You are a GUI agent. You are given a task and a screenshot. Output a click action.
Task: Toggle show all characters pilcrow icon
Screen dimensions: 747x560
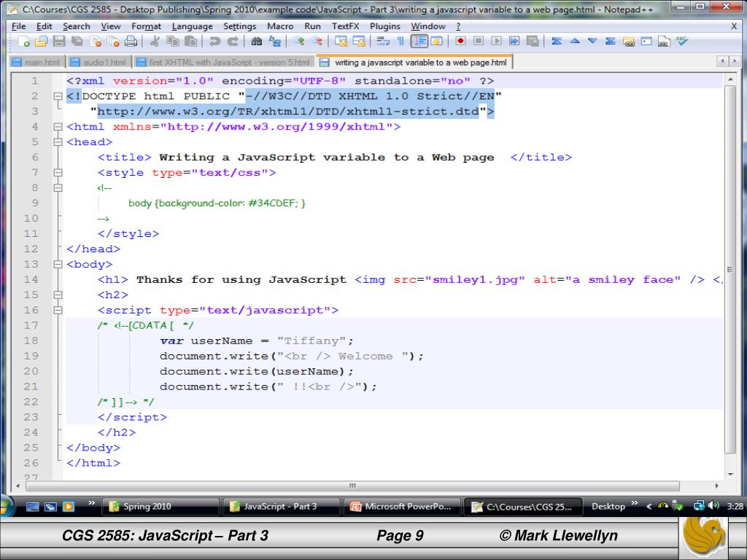(400, 42)
